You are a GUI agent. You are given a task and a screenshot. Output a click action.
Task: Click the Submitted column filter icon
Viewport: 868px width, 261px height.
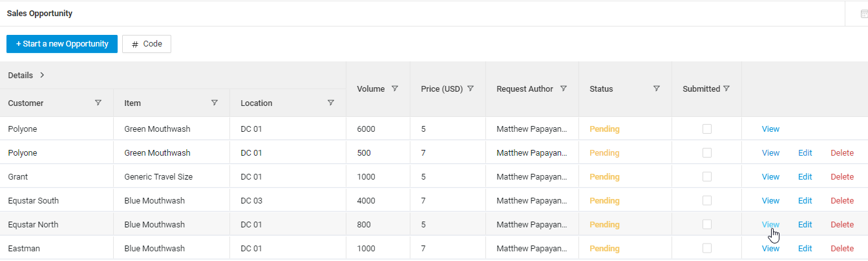click(726, 89)
